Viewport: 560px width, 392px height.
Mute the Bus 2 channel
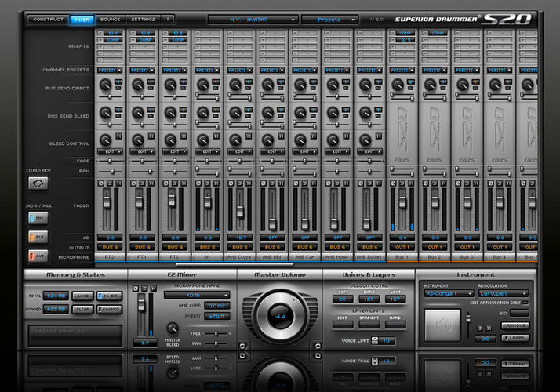click(x=444, y=183)
